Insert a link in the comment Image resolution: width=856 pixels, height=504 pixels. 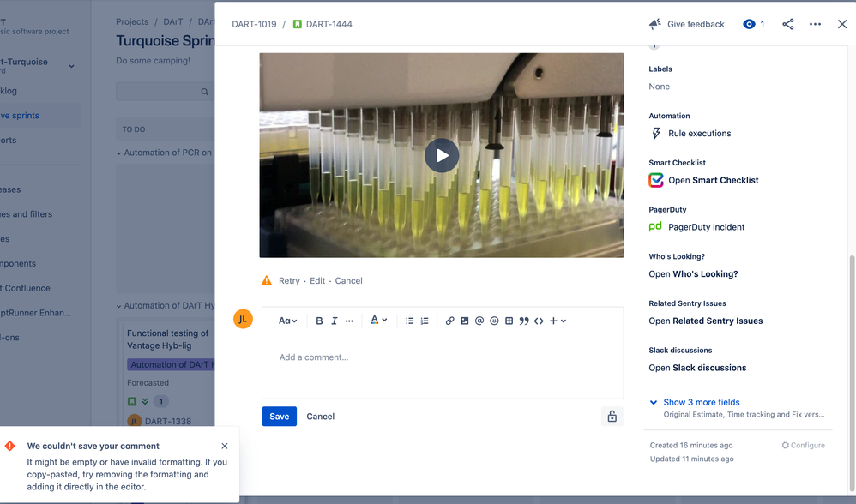coord(449,321)
